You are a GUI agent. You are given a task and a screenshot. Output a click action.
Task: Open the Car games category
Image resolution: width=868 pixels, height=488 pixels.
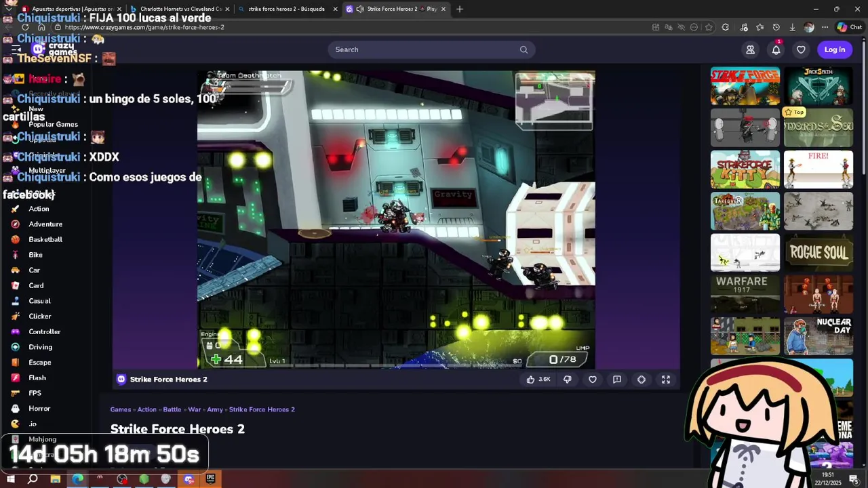pos(34,270)
